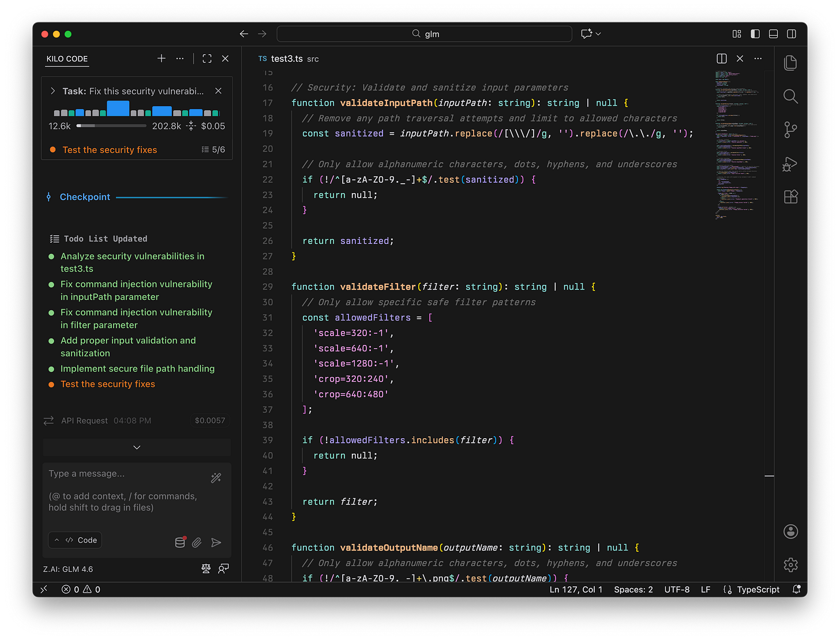Screen dimensions: 840x640
Task: Click the attach file paperclip icon
Action: click(x=197, y=543)
